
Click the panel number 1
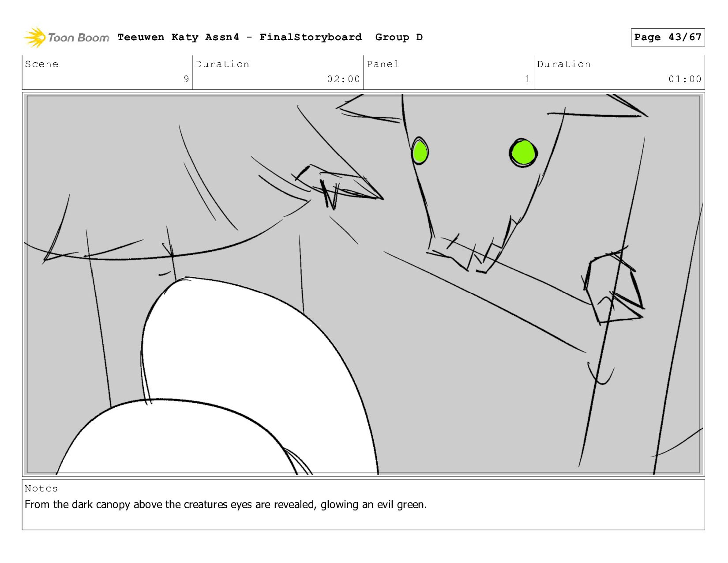click(527, 79)
